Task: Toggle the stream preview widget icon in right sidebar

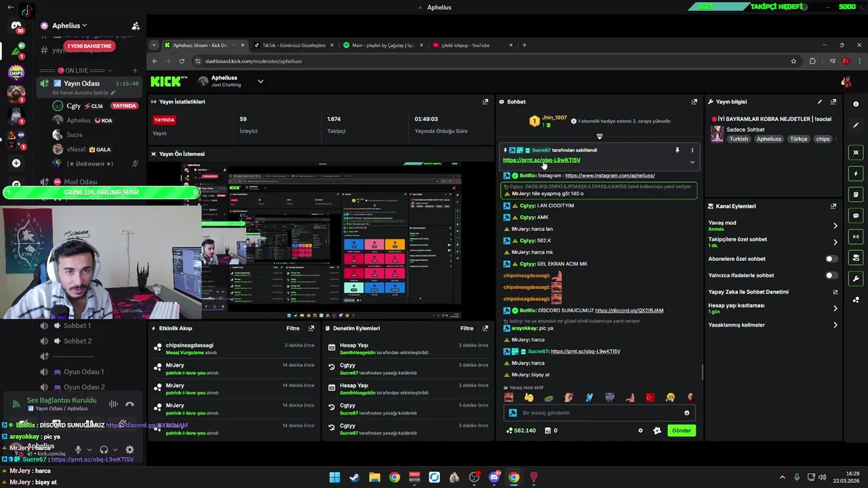Action: click(856, 152)
